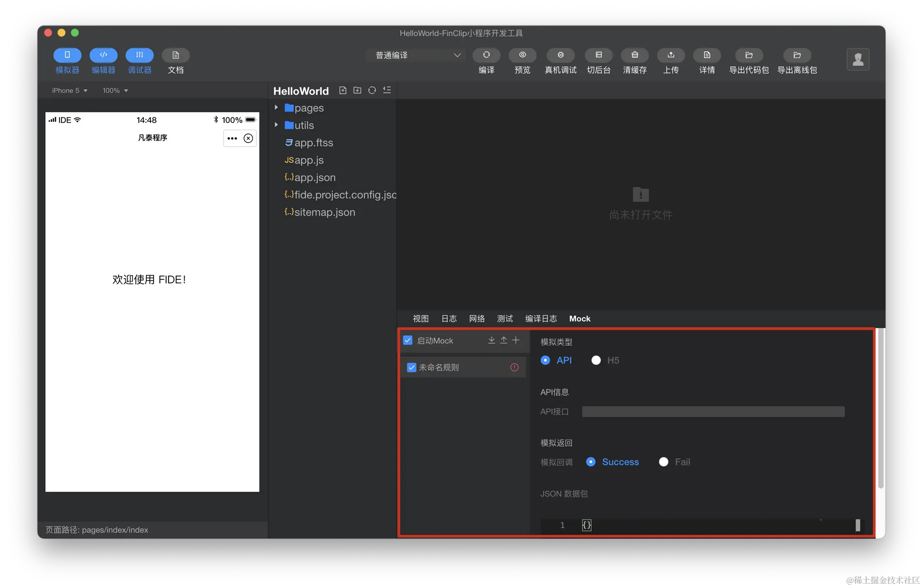The image size is (923, 588).
Task: Switch to the 网络 network tab
Action: 477,318
